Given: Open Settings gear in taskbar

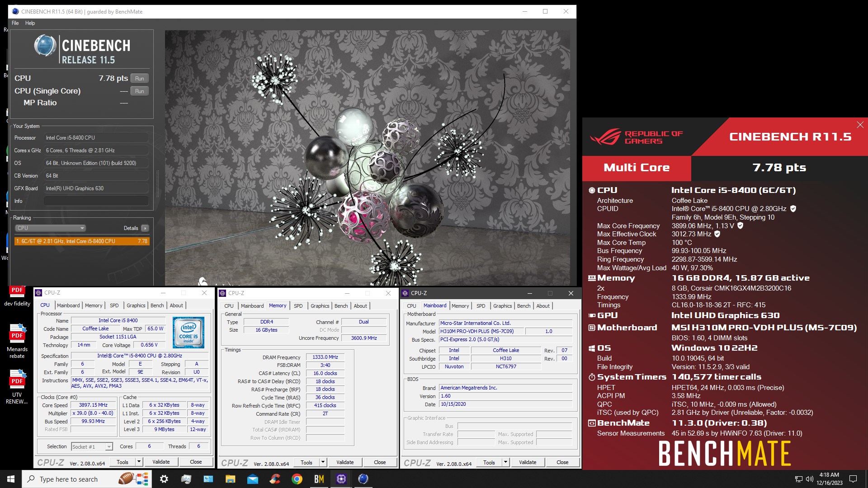Looking at the screenshot, I should coord(164,479).
